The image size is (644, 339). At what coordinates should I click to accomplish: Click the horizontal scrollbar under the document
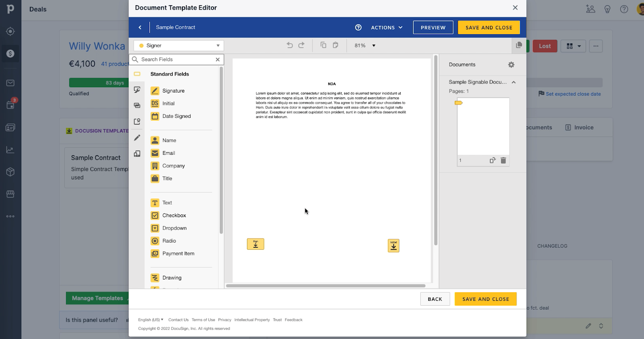pos(325,286)
